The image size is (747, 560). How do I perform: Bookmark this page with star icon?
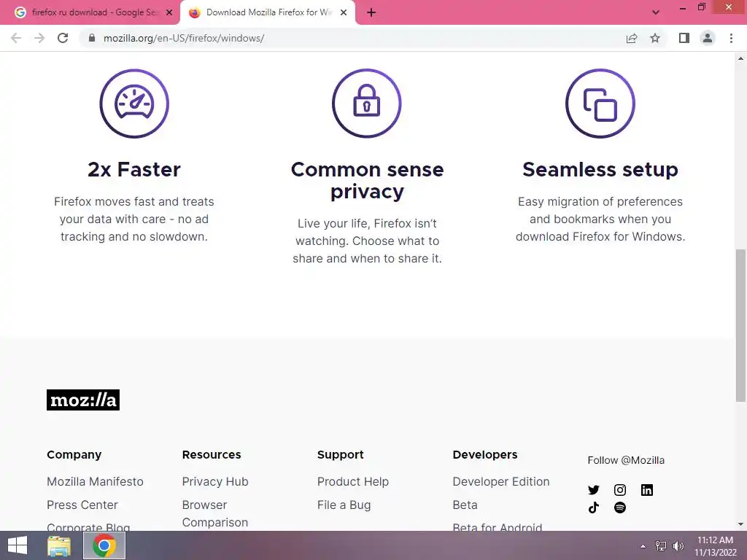[x=655, y=38]
